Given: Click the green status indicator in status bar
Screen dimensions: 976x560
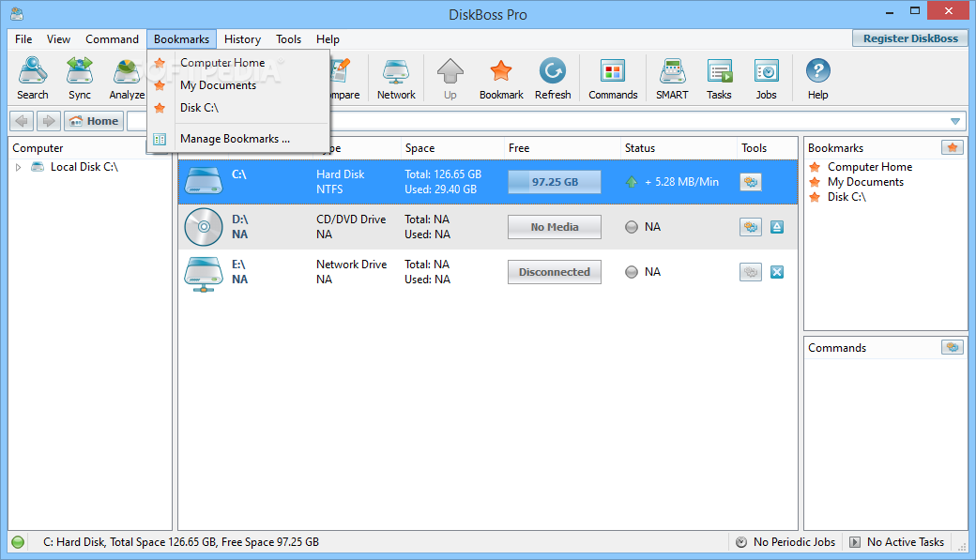Looking at the screenshot, I should (18, 542).
